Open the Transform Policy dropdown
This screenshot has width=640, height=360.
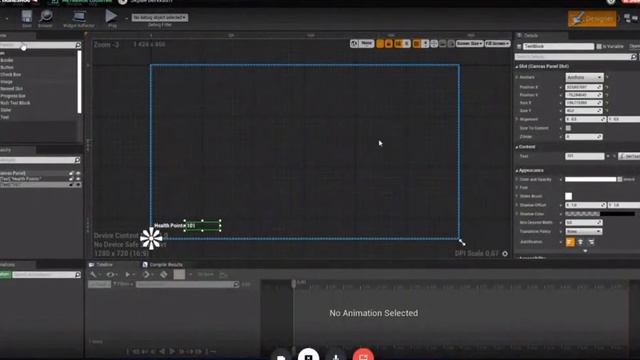(584, 231)
